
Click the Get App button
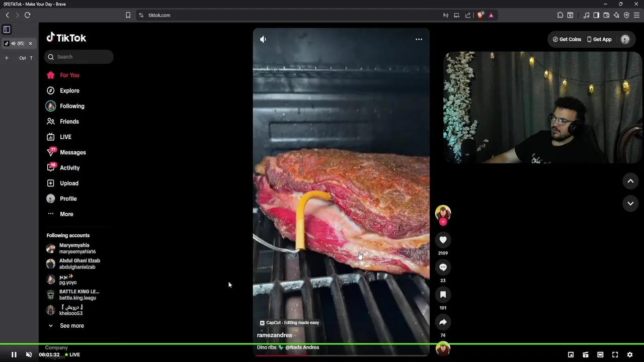point(599,39)
